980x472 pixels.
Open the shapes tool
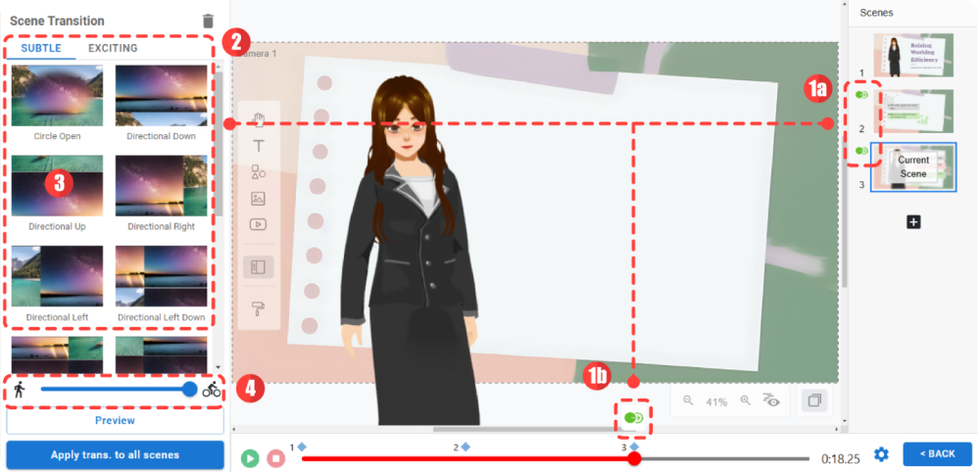pos(258,172)
